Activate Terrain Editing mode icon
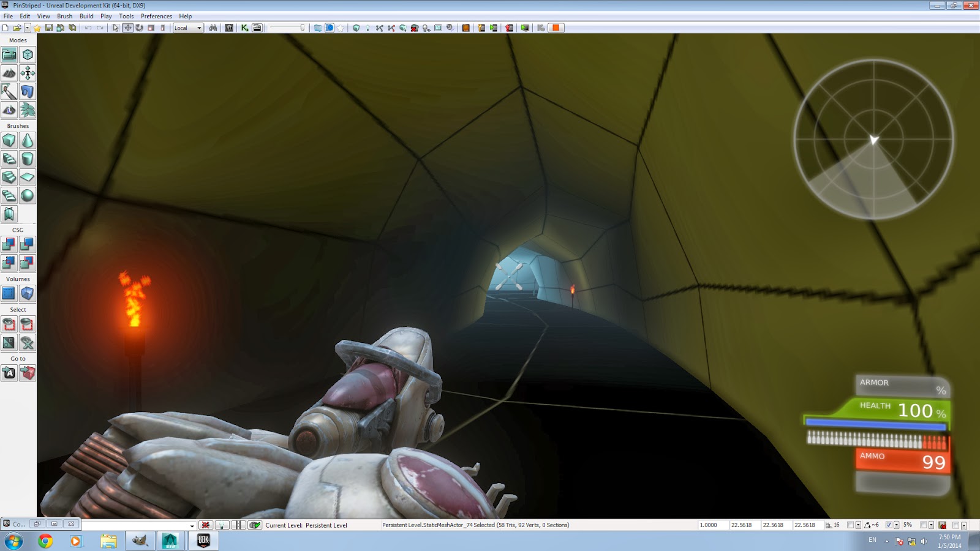Screen dimensions: 980x551 coord(9,73)
